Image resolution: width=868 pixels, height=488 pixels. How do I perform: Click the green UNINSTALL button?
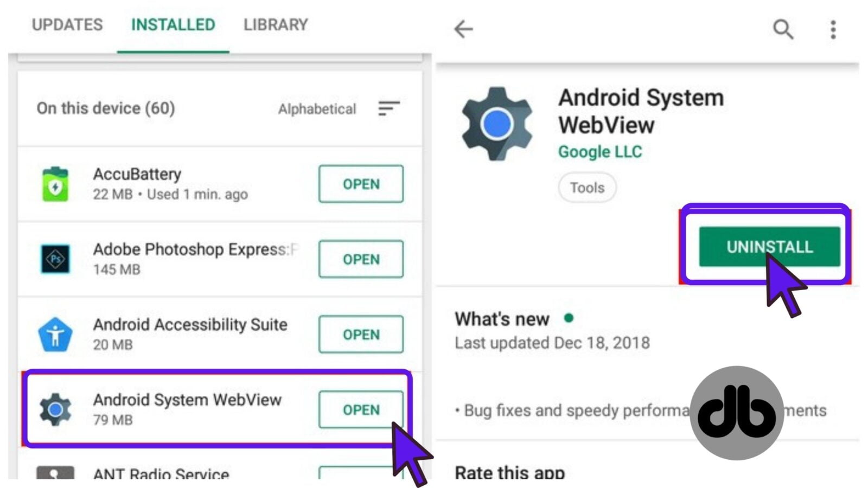tap(769, 247)
